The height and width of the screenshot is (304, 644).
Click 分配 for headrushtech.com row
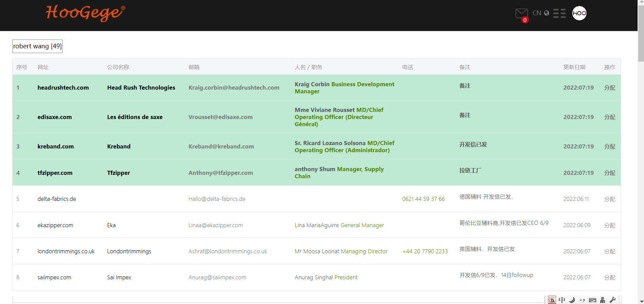609,88
